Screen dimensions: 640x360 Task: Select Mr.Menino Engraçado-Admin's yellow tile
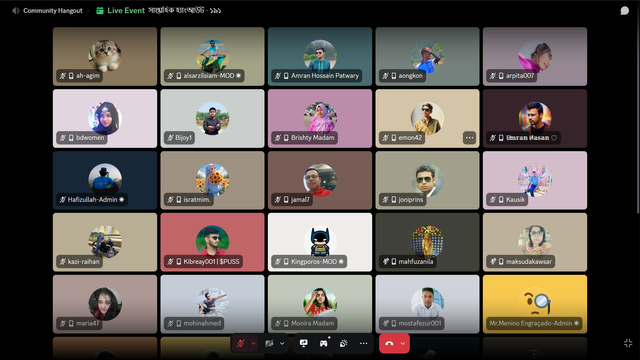[x=535, y=304]
